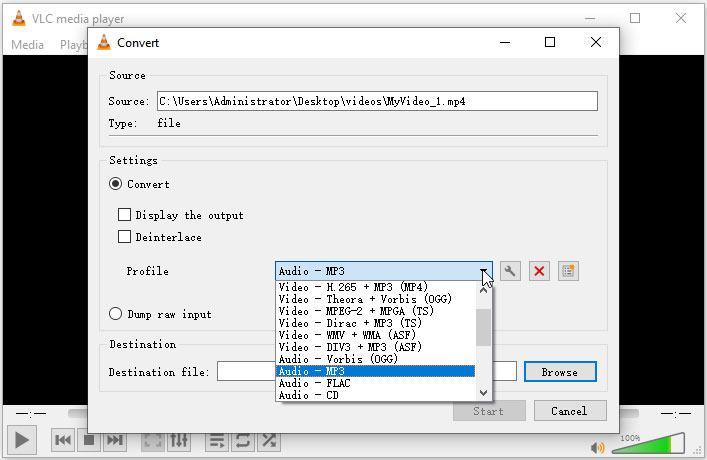Click the VLC Play button
Viewport: 707px width, 460px height.
click(22, 440)
